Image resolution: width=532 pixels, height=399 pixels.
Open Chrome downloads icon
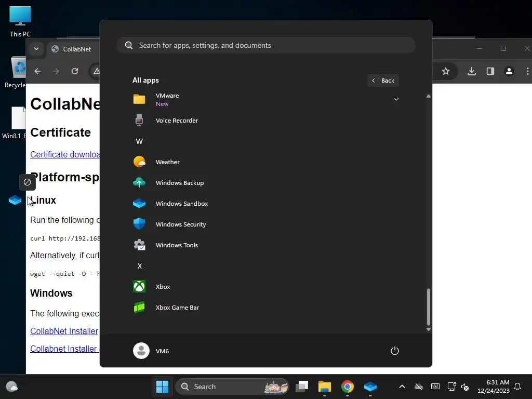472,71
